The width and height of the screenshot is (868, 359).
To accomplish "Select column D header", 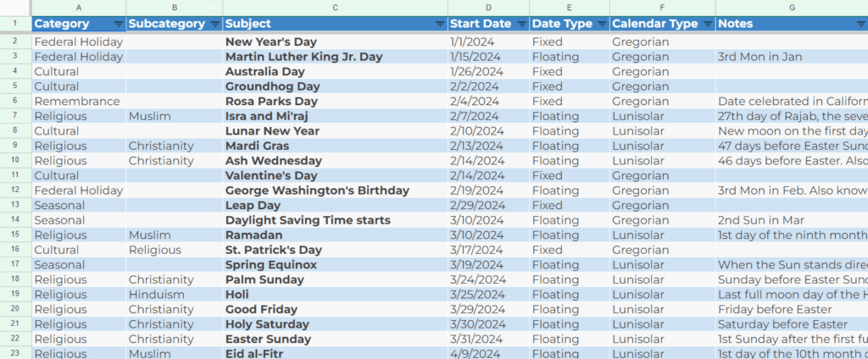I will [488, 8].
